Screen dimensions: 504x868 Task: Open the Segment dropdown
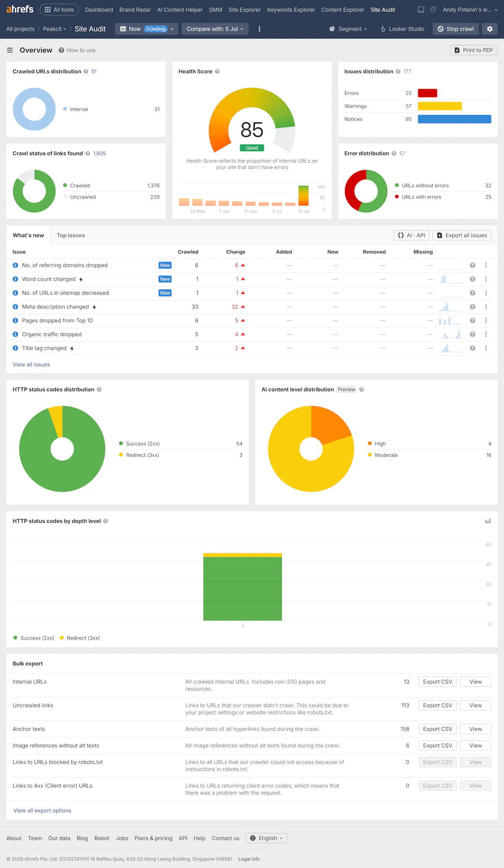pos(348,29)
